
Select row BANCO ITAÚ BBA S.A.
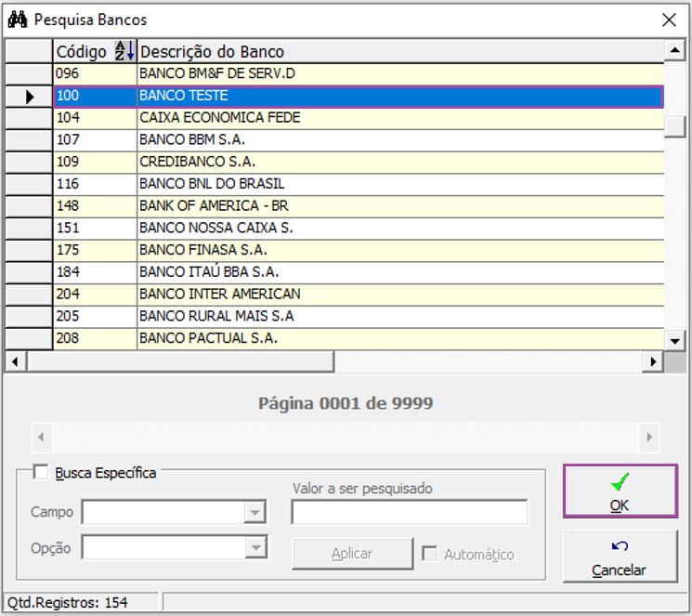(x=359, y=272)
